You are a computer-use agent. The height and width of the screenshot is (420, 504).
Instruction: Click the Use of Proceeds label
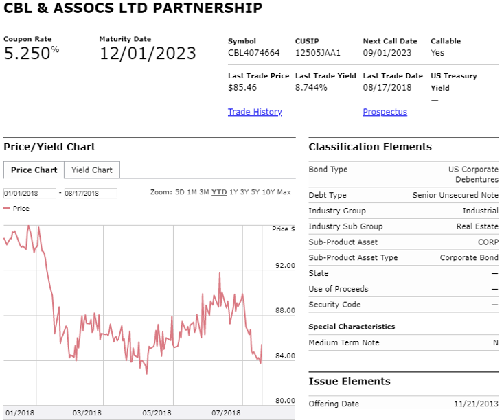click(x=338, y=289)
